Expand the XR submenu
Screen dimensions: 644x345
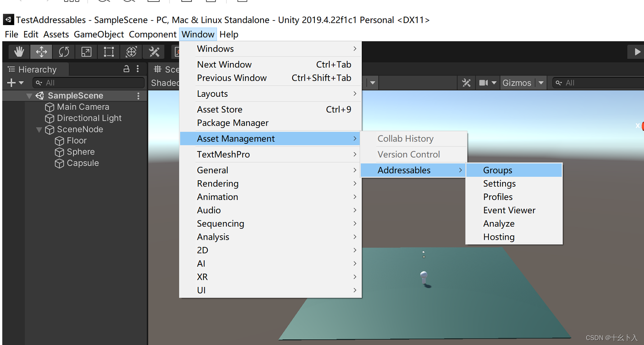(x=270, y=277)
